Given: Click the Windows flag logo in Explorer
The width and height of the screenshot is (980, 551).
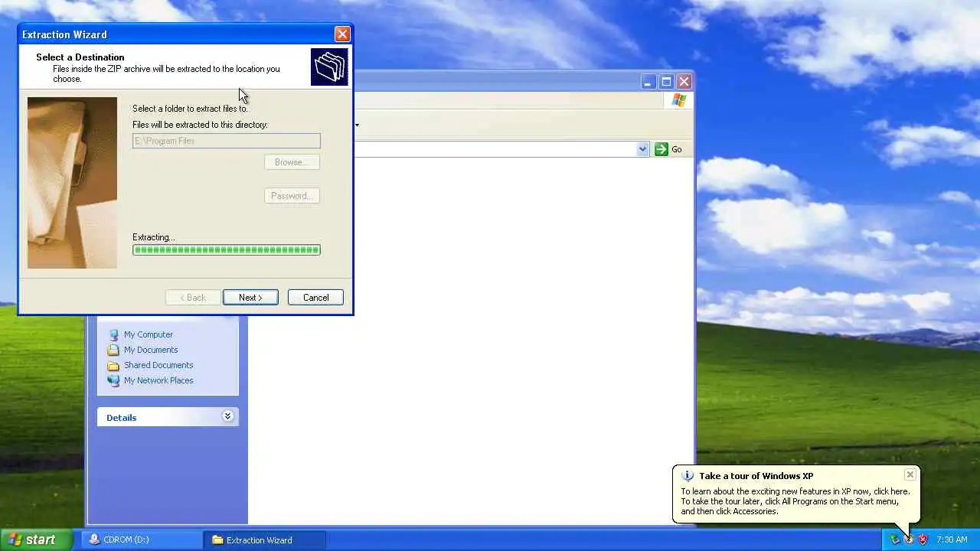Looking at the screenshot, I should [x=679, y=100].
